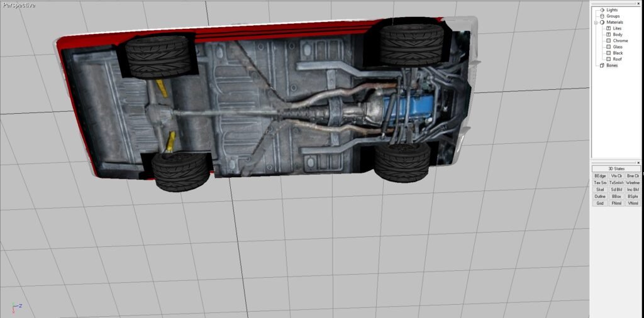Click the Body material texture icon

(x=608, y=35)
